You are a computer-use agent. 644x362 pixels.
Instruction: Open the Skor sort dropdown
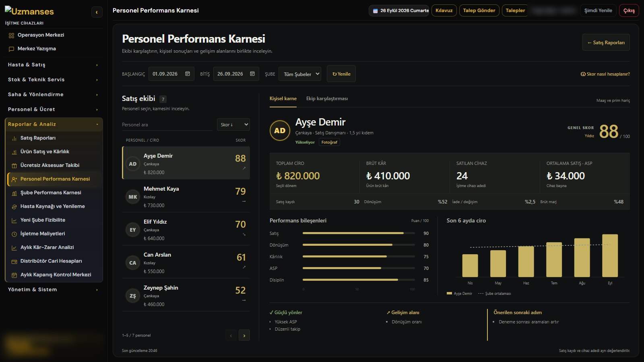coord(233,125)
